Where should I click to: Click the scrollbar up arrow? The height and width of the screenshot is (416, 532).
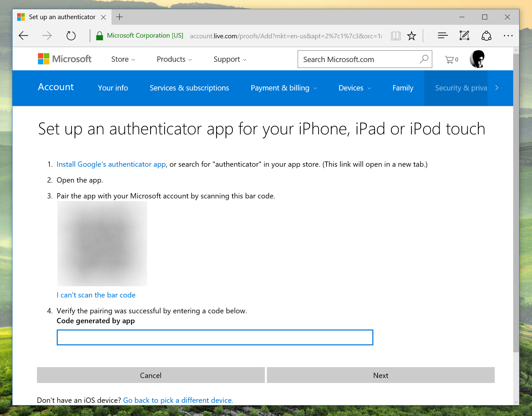(516, 51)
